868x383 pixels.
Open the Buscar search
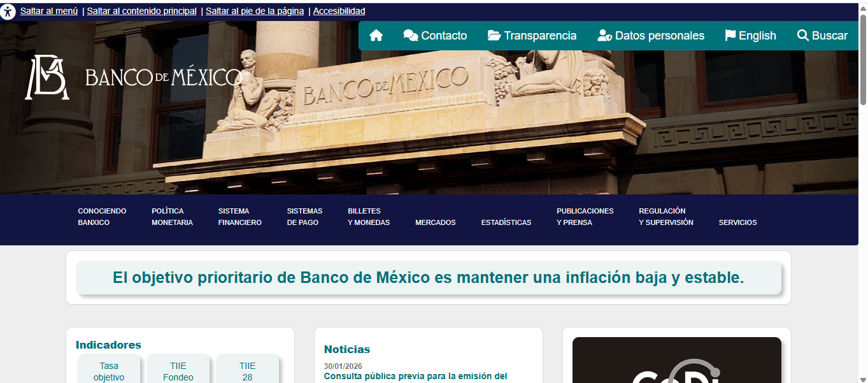click(822, 36)
